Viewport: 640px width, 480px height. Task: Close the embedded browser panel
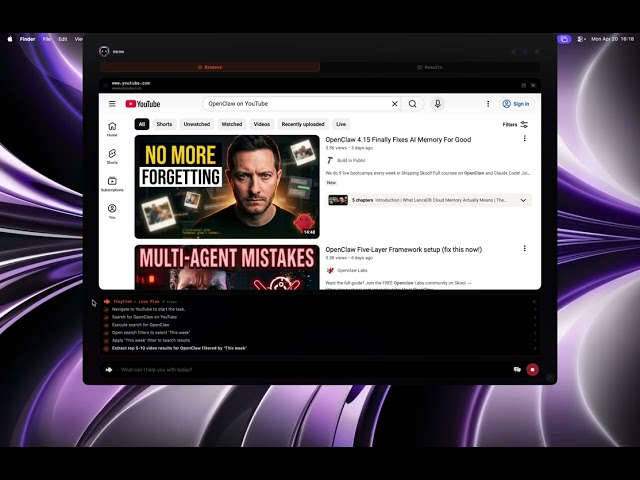coord(533,85)
